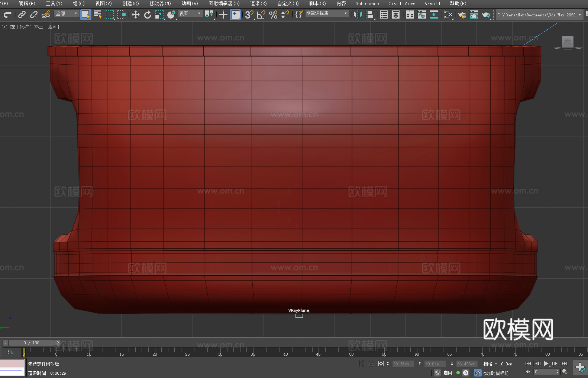Toggle Keyboard Shortcut Override button
The height and width of the screenshot is (378, 588).
coord(235,14)
